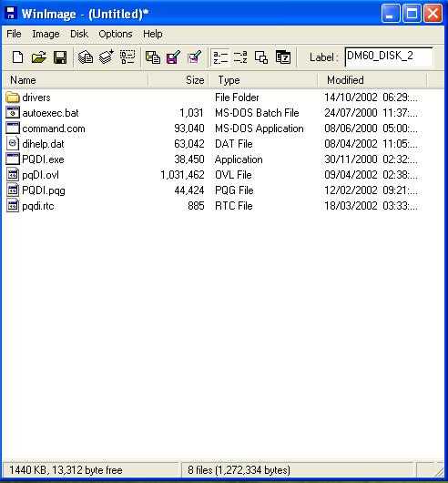The image size is (448, 483).
Task: Click the pink image with pen icon
Action: [195, 57]
